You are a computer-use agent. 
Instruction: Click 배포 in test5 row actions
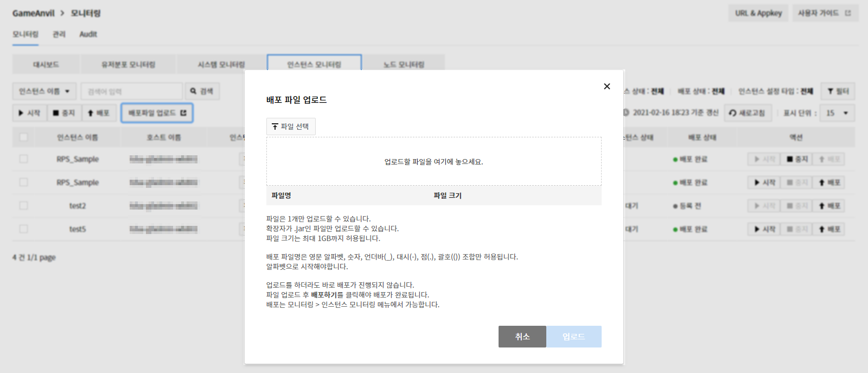click(x=829, y=229)
